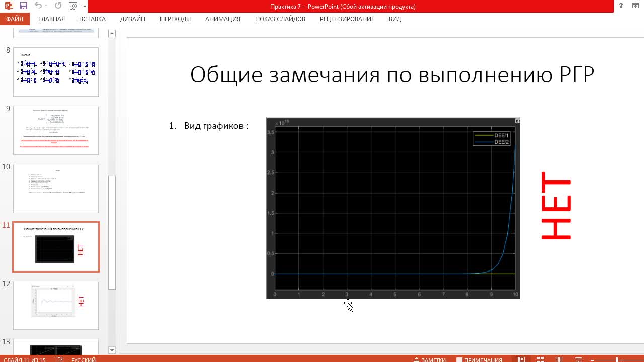Click the text Вид графиков
This screenshot has height=362, width=644.
tap(216, 126)
